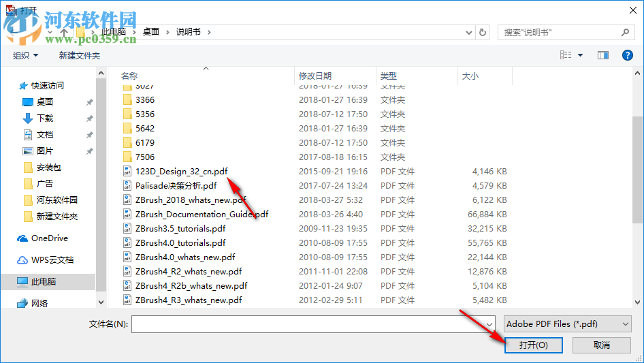
Task: Click sidebar scrollbar down arrow
Action: click(101, 302)
